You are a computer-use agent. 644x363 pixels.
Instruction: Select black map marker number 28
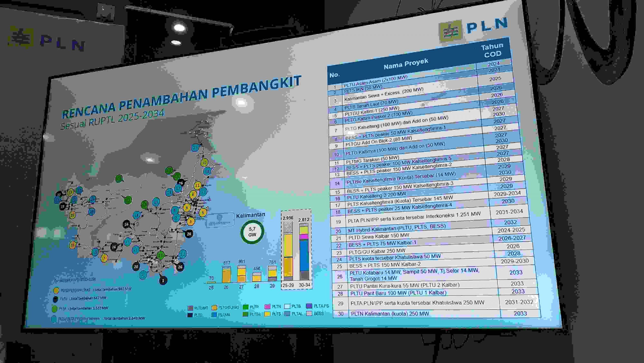63,206
